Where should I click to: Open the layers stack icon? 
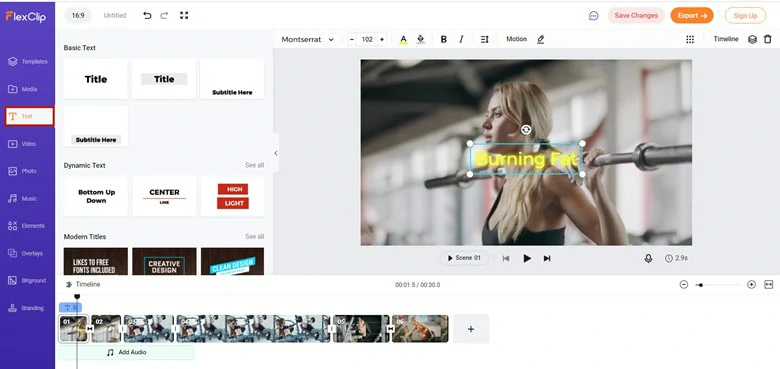pos(752,39)
